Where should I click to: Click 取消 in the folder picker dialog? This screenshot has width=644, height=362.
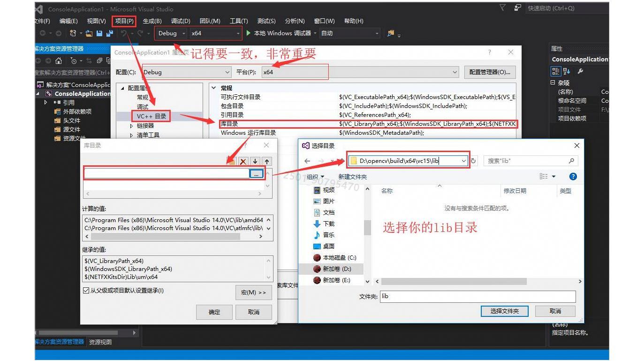tap(555, 311)
